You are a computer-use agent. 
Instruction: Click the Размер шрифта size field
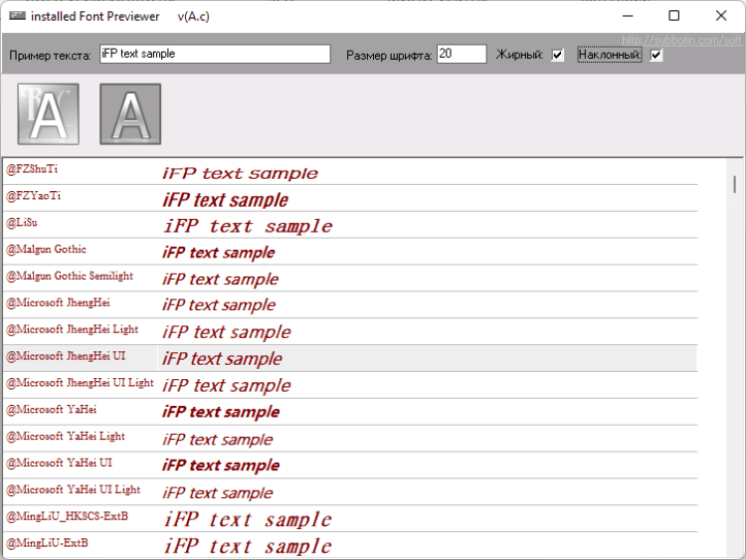462,54
